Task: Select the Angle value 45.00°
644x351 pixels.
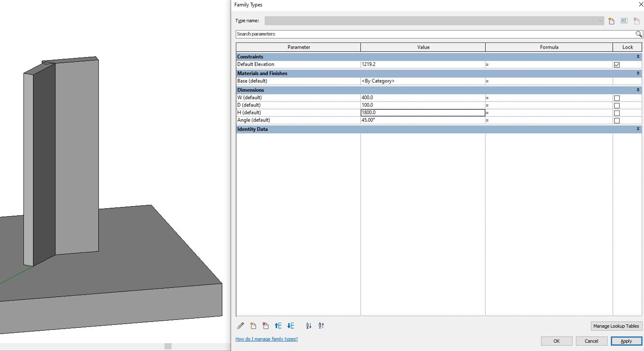Action: 423,120
